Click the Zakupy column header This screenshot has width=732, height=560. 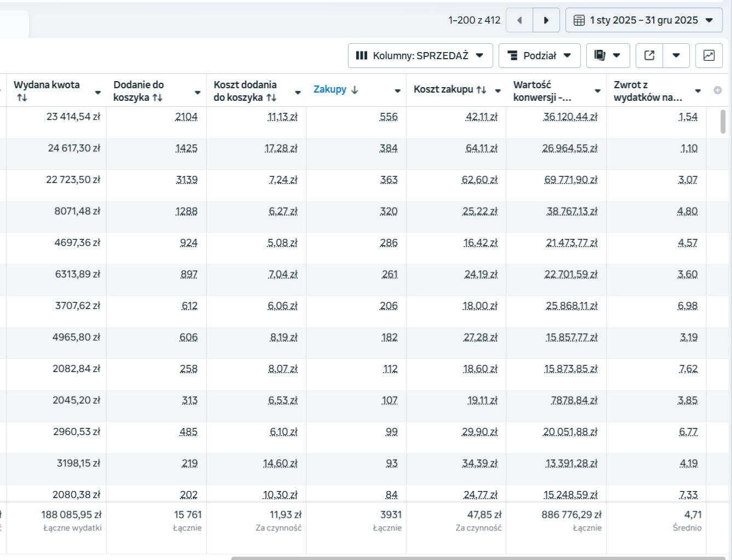330,89
